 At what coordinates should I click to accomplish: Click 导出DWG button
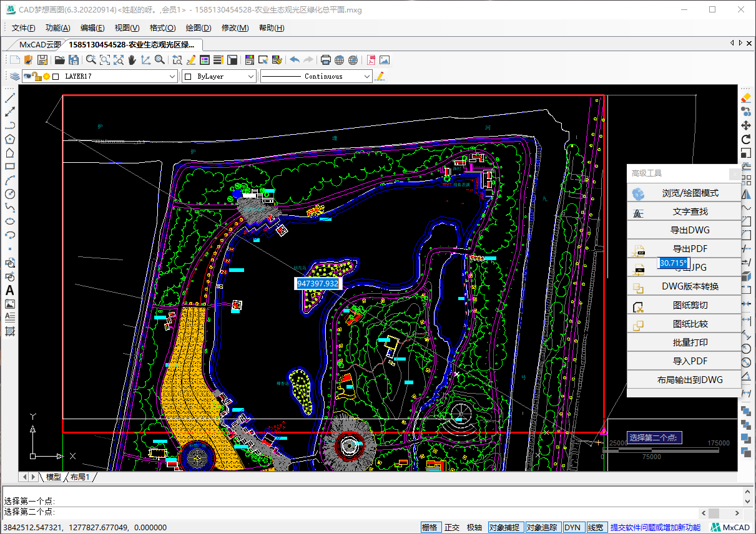point(684,230)
